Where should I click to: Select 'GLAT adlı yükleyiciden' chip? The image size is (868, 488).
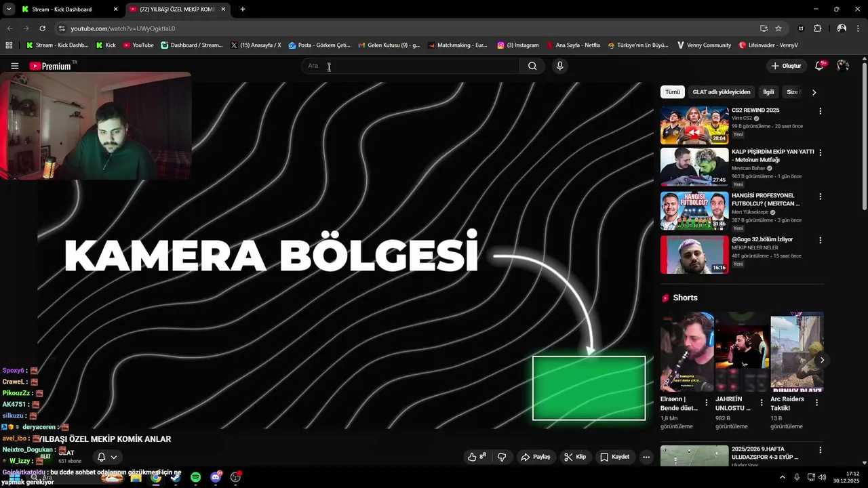click(722, 92)
